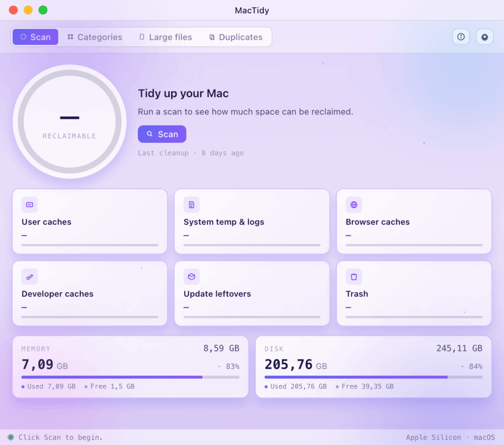The width and height of the screenshot is (504, 445).
Task: Click the RECLAIMABLE label
Action: pos(69,136)
